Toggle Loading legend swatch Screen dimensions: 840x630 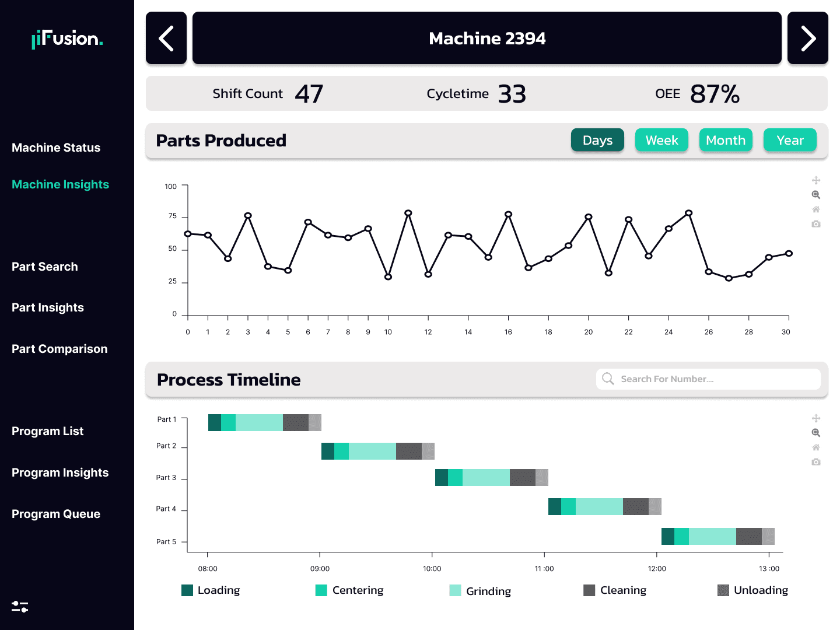tap(187, 590)
